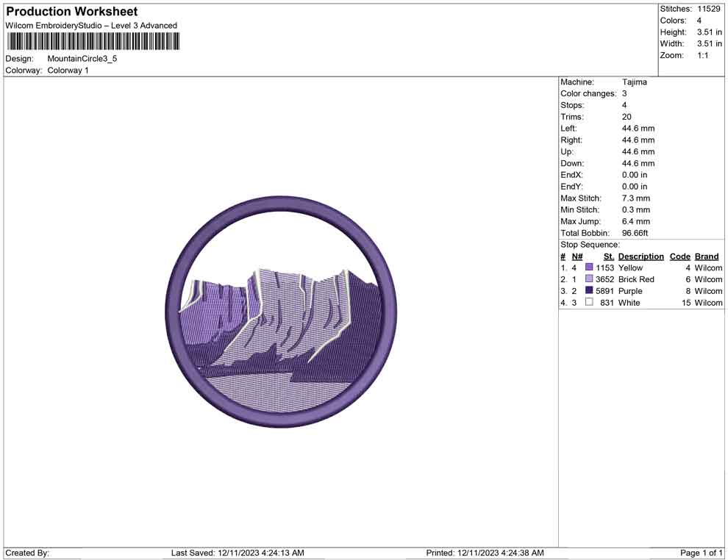
Task: Click the White description text
Action: coord(629,303)
